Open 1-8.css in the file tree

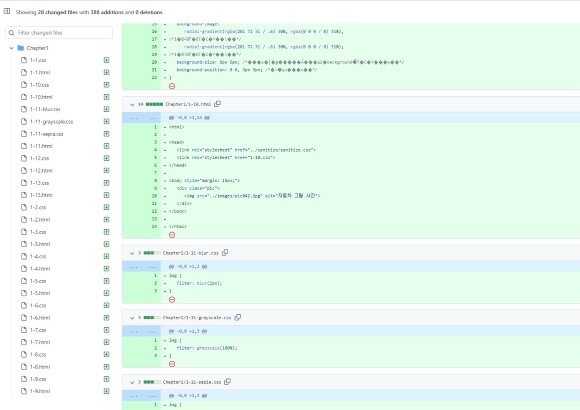pyautogui.click(x=38, y=354)
